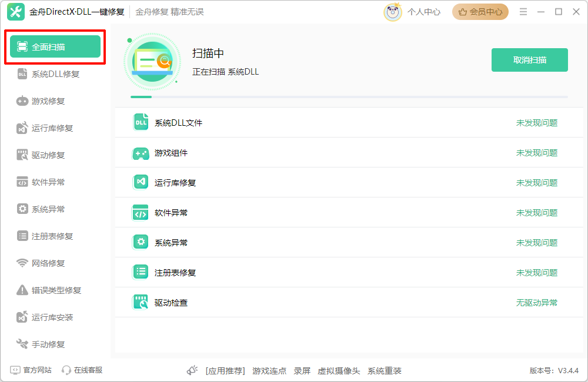Viewport: 588px width, 382px height.
Task: Select 系统DLL修复 in the sidebar
Action: pos(56,73)
